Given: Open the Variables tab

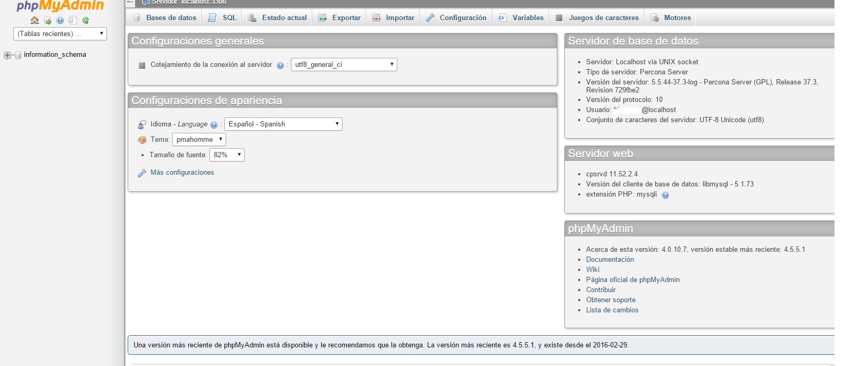Looking at the screenshot, I should coord(521,18).
